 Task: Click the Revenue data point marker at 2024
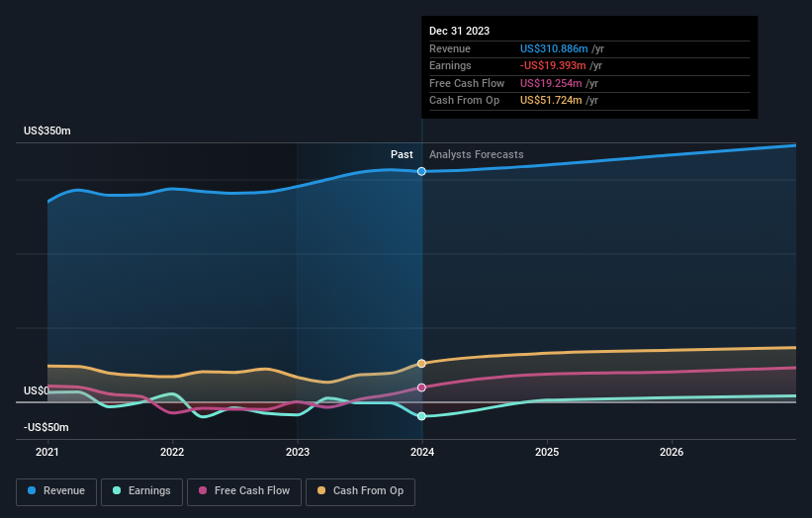[421, 171]
